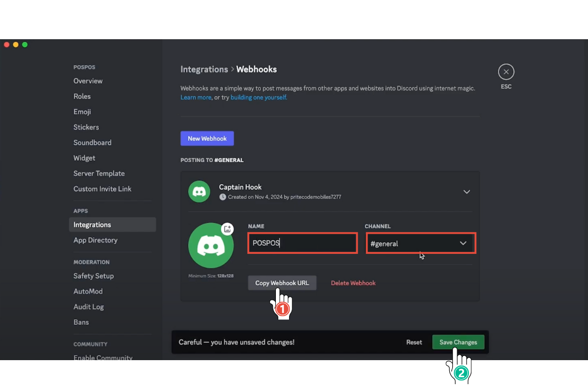Click Delete Webhook
588x392 pixels.
353,283
